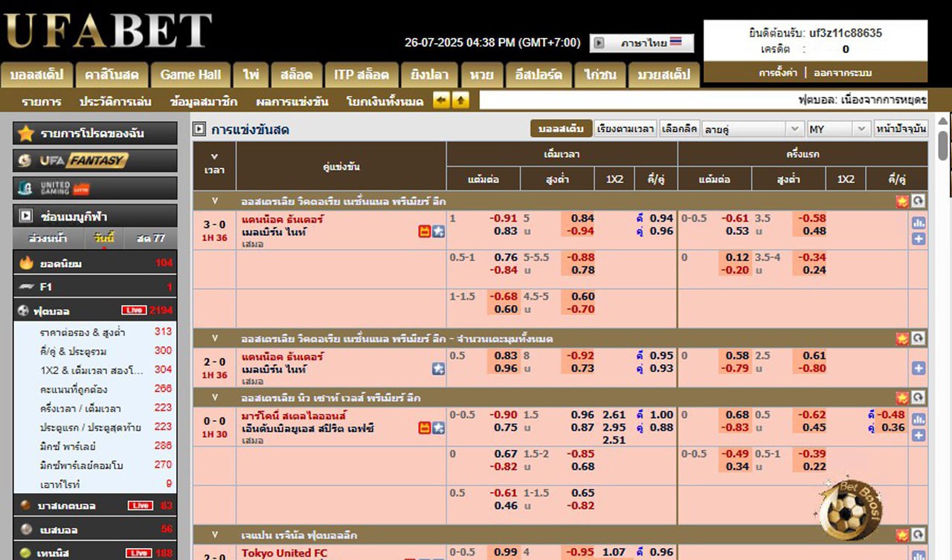The image size is (952, 560).
Task: Open favorites list star icon in sidebar
Action: point(27,133)
